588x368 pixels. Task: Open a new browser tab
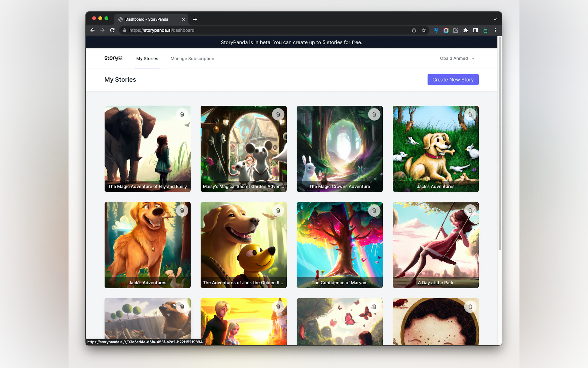(x=195, y=19)
